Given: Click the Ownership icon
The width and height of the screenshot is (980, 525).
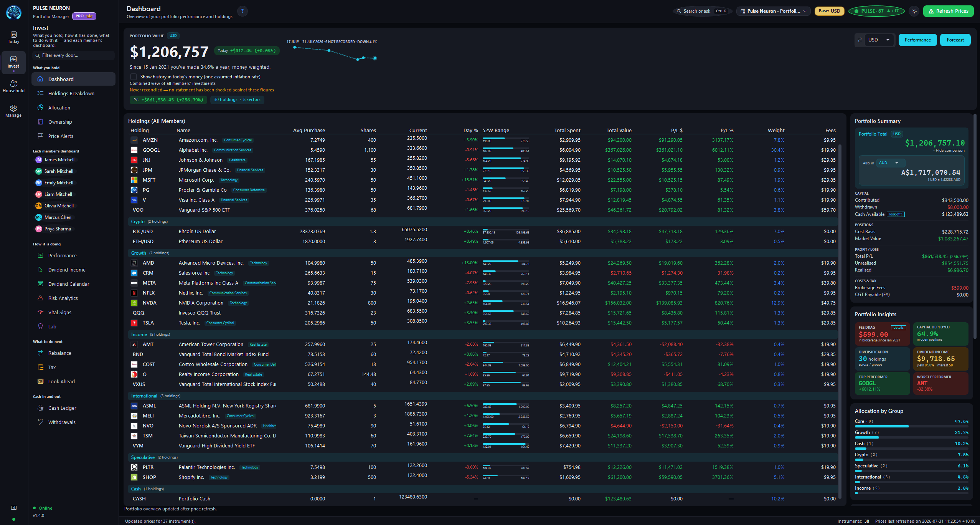Looking at the screenshot, I should coord(40,122).
